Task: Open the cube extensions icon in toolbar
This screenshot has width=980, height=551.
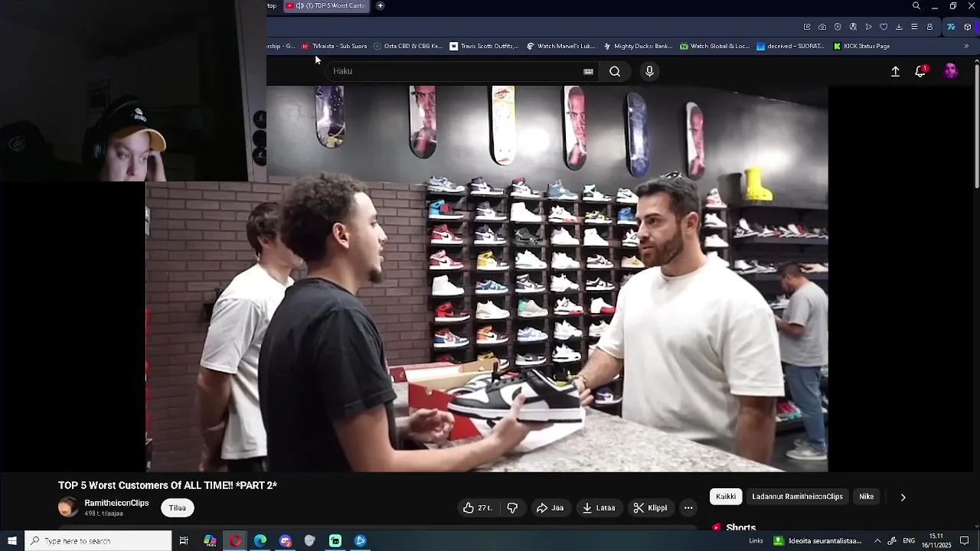Action: (967, 27)
